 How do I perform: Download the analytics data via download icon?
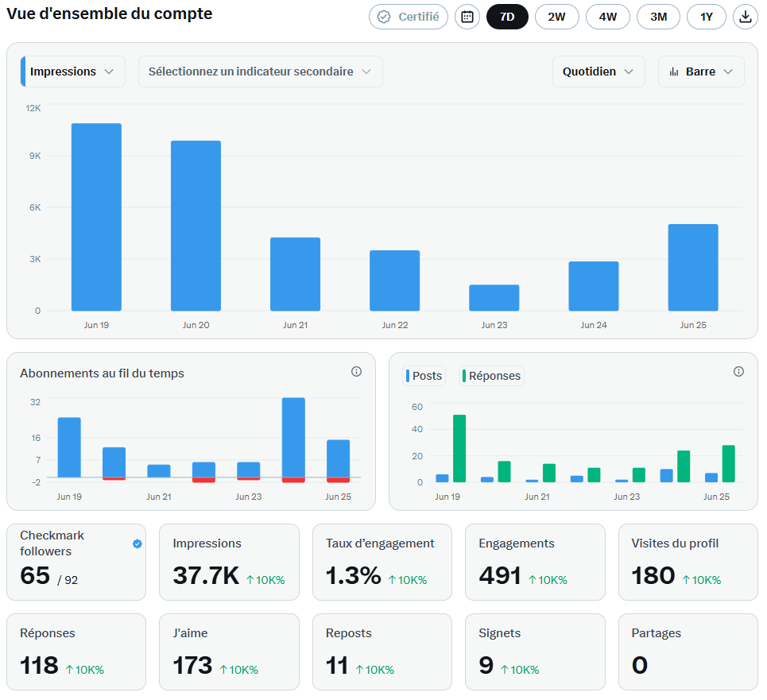[745, 17]
